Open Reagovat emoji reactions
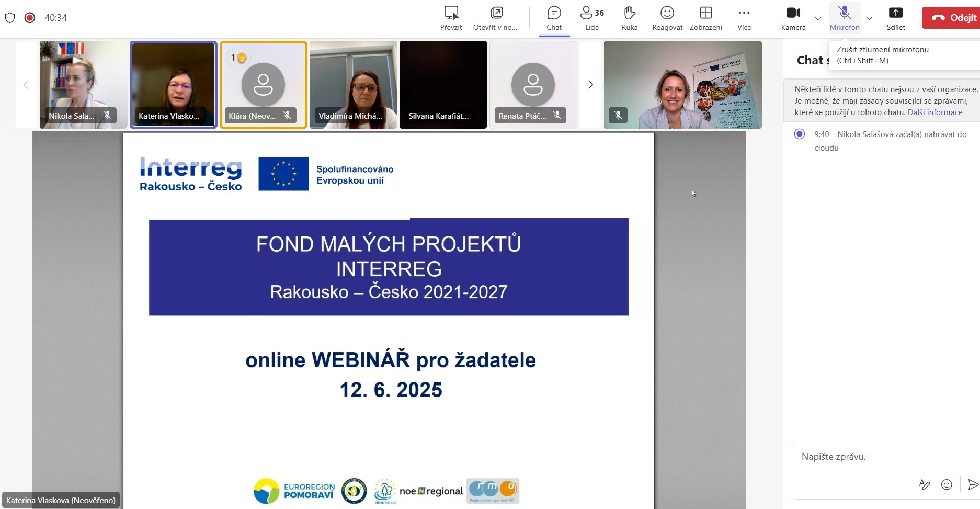Image resolution: width=980 pixels, height=509 pixels. pyautogui.click(x=667, y=18)
